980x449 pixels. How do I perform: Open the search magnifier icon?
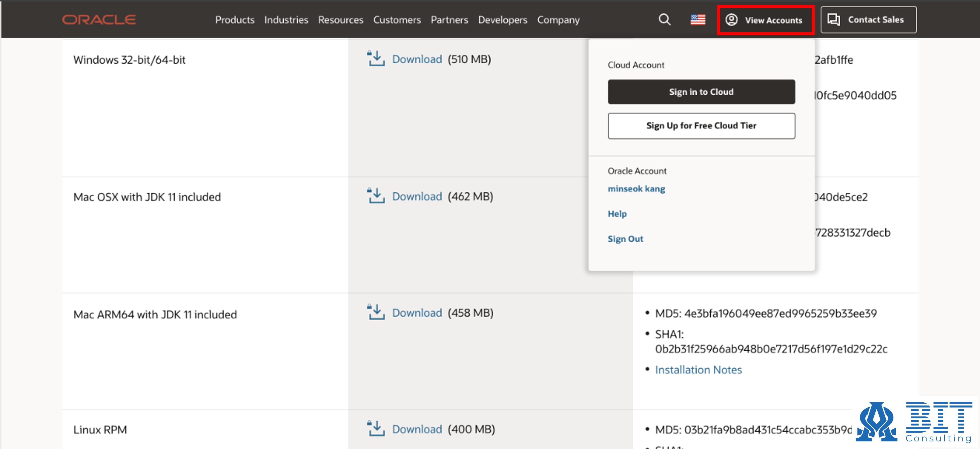[664, 19]
